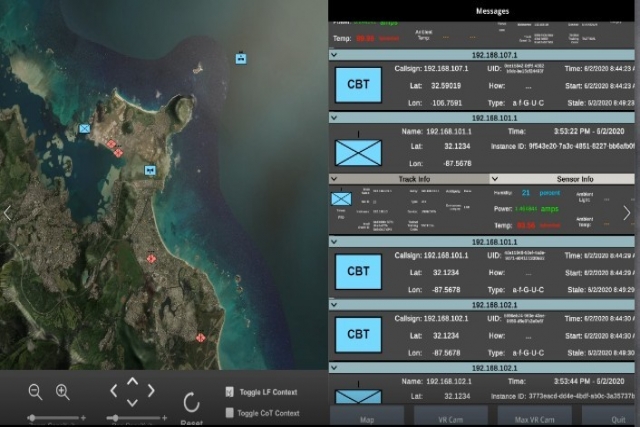Click the Map button

click(x=367, y=417)
